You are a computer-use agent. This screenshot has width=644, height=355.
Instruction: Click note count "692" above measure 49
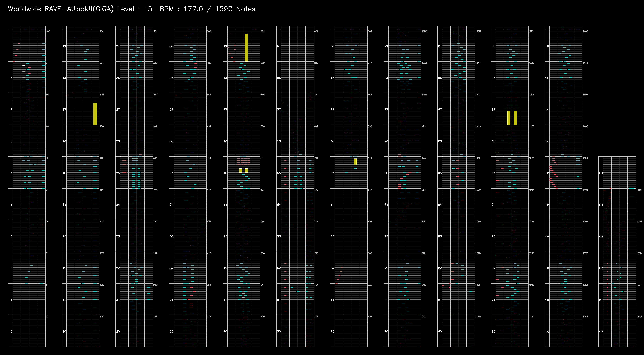[263, 31]
